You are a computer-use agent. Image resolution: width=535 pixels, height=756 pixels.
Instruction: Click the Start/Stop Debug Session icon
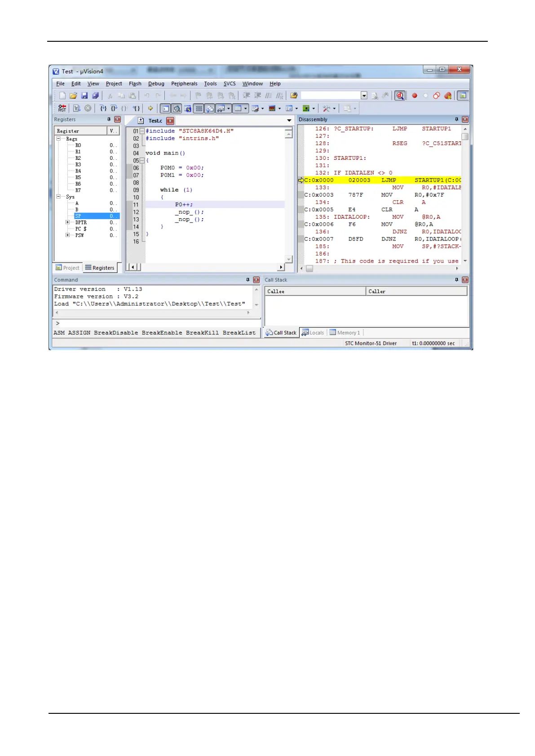[x=400, y=96]
